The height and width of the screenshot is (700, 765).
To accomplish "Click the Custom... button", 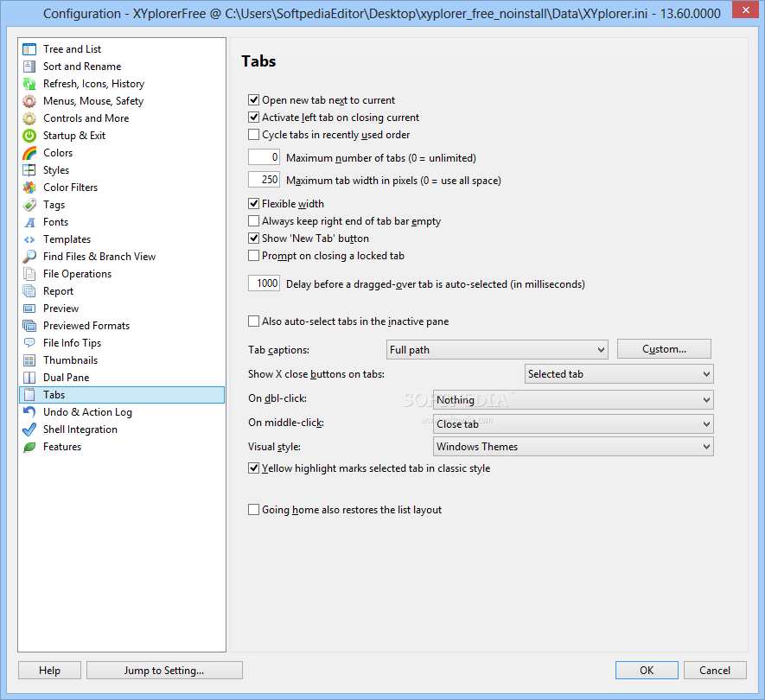I will 664,349.
